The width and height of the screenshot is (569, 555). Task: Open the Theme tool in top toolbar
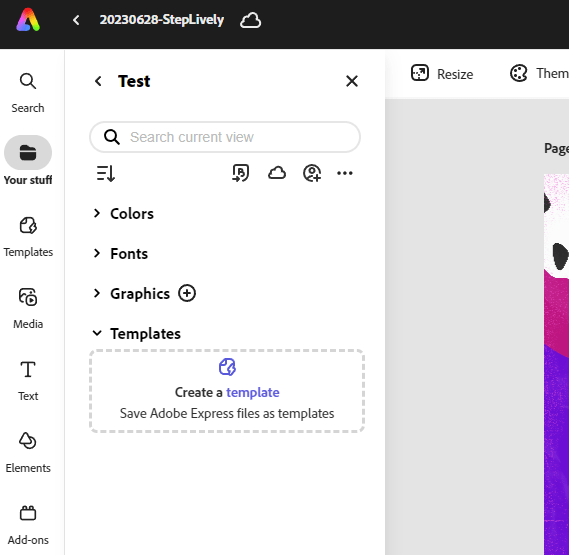click(x=539, y=74)
